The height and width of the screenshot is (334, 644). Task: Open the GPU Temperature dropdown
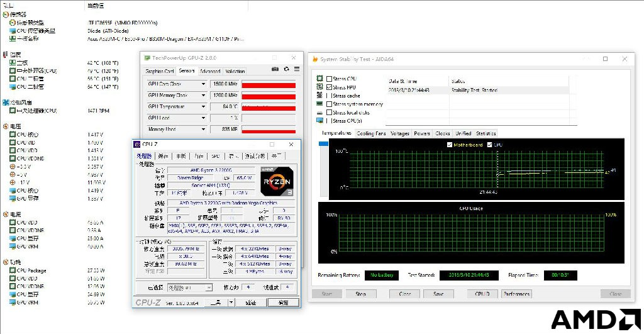tap(203, 106)
